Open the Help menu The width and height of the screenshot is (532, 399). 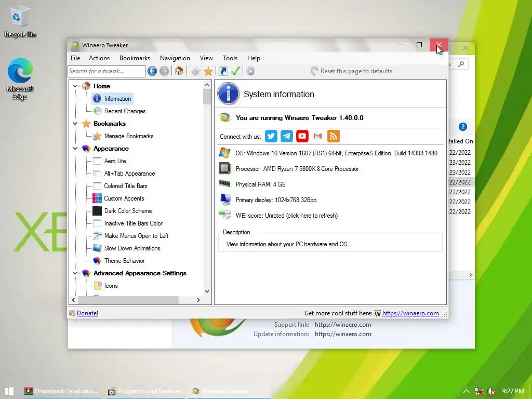254,58
